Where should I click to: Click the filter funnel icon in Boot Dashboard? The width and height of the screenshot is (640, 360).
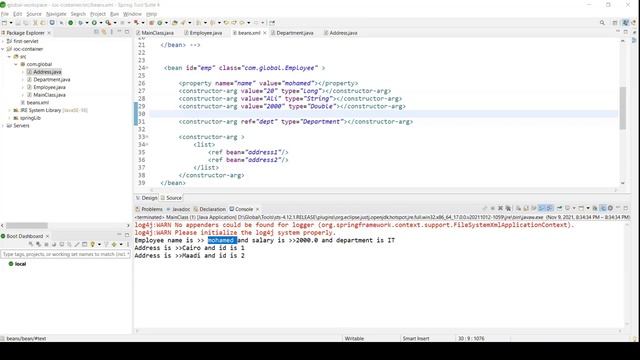[106, 244]
